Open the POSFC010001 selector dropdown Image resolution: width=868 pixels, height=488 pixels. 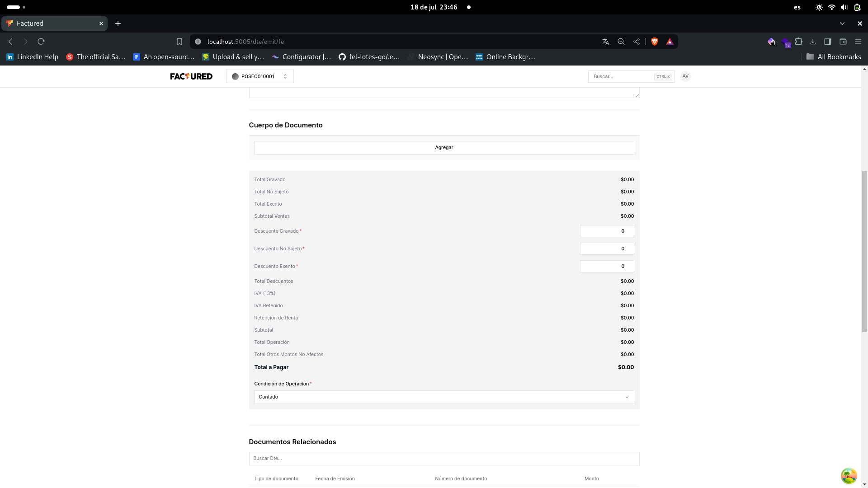(x=259, y=76)
